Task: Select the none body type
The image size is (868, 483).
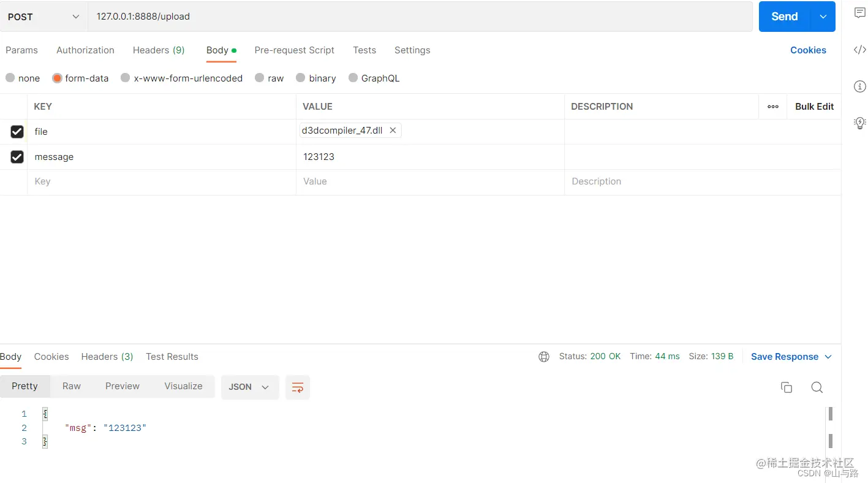Action: [x=23, y=78]
